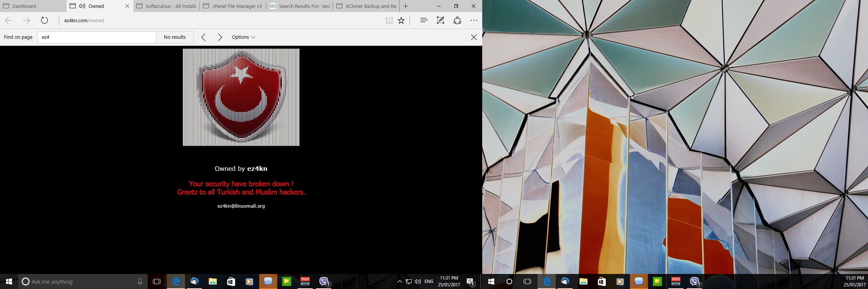Screen dimensions: 868x289
Task: Select the Owned tab
Action: coord(100,6)
